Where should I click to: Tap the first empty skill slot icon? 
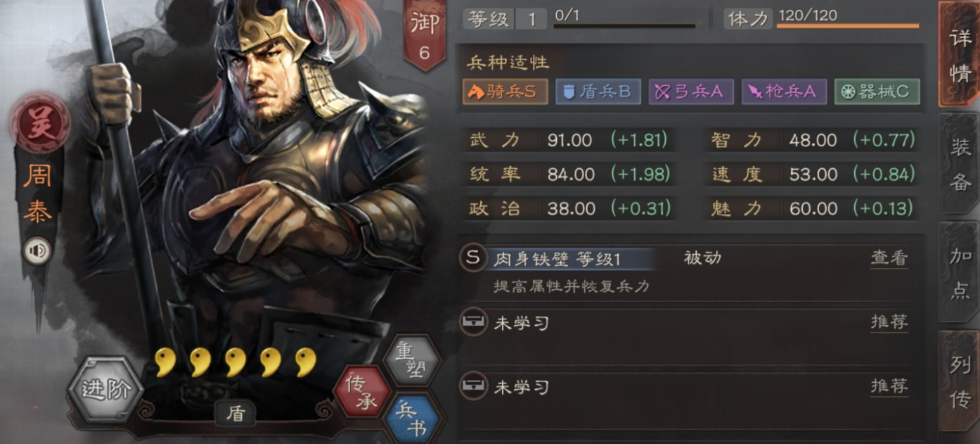(x=473, y=323)
